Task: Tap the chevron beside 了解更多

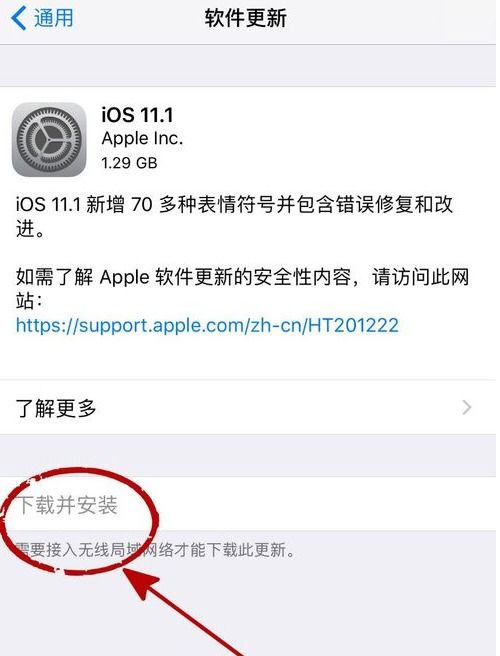Action: click(467, 407)
